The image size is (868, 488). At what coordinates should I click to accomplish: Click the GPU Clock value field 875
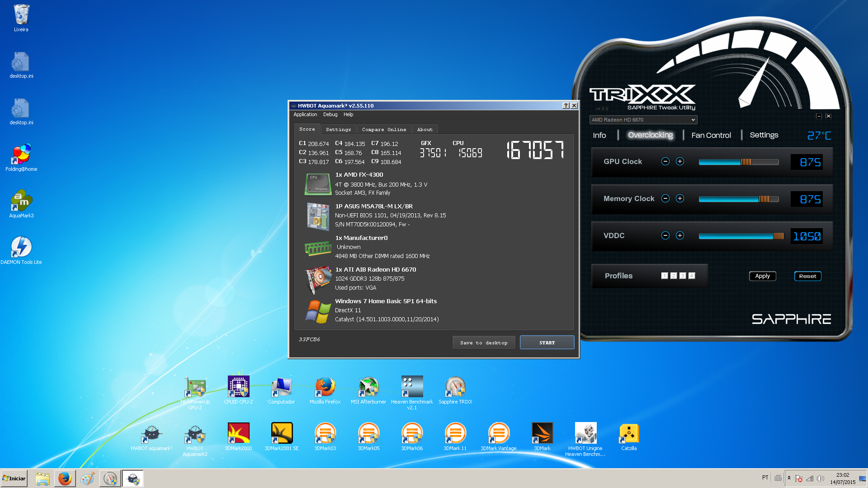click(x=807, y=162)
